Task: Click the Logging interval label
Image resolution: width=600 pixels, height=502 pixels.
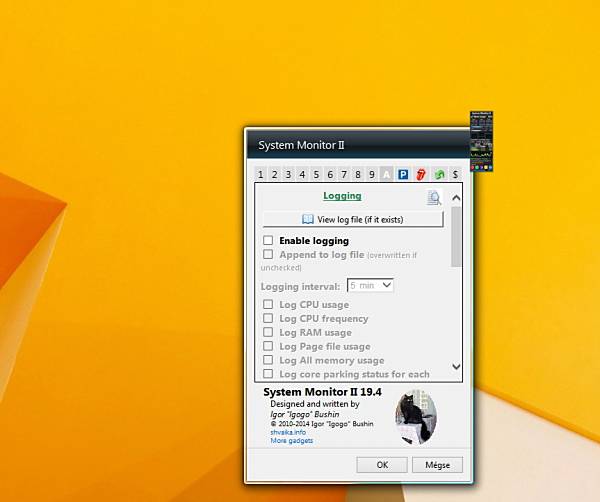Action: pos(300,287)
